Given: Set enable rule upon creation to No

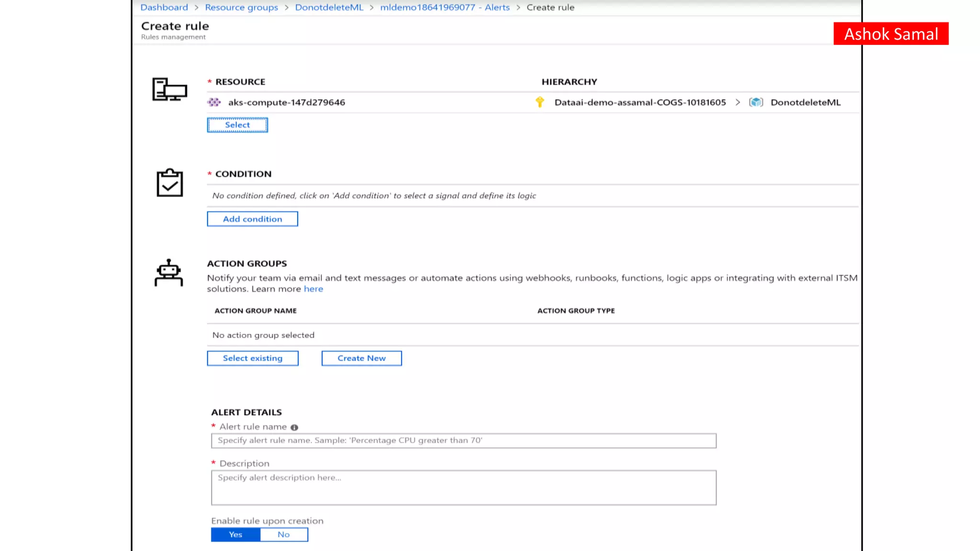Looking at the screenshot, I should pos(284,535).
